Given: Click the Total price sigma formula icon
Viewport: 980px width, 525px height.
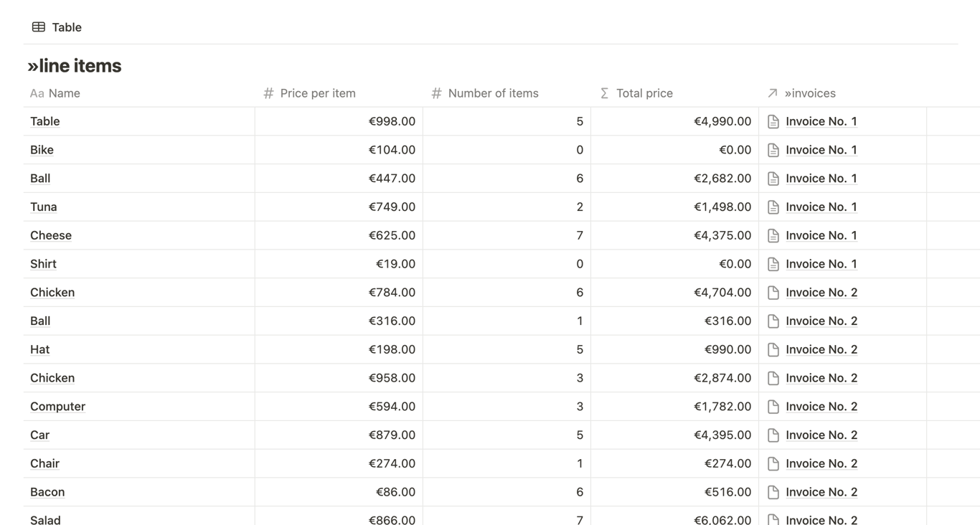Looking at the screenshot, I should pyautogui.click(x=604, y=93).
